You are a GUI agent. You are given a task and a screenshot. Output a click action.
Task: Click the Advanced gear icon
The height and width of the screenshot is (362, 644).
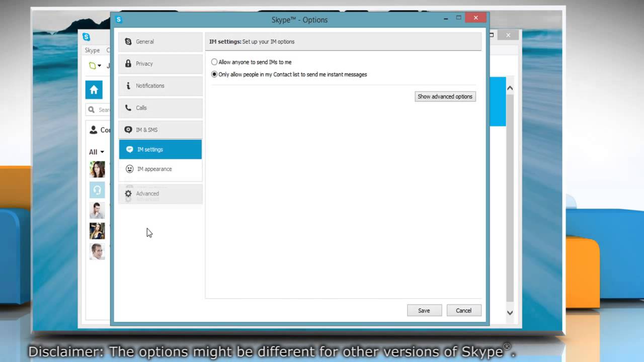point(128,194)
